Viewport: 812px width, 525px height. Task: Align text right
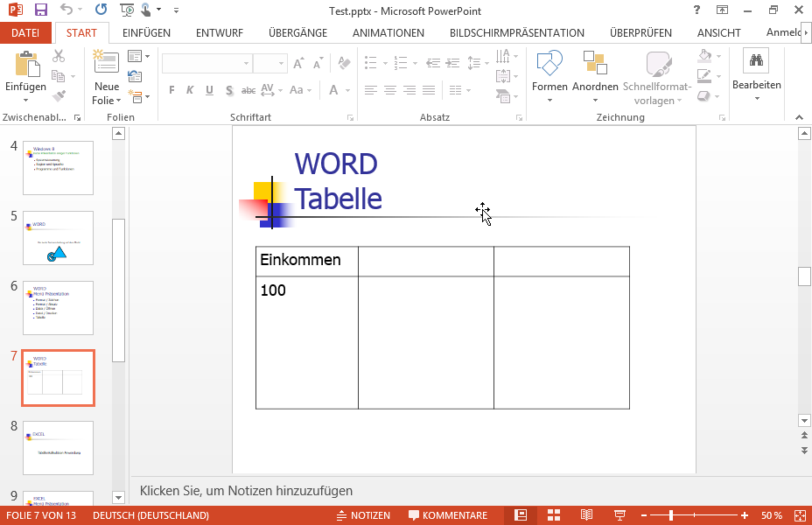(409, 90)
